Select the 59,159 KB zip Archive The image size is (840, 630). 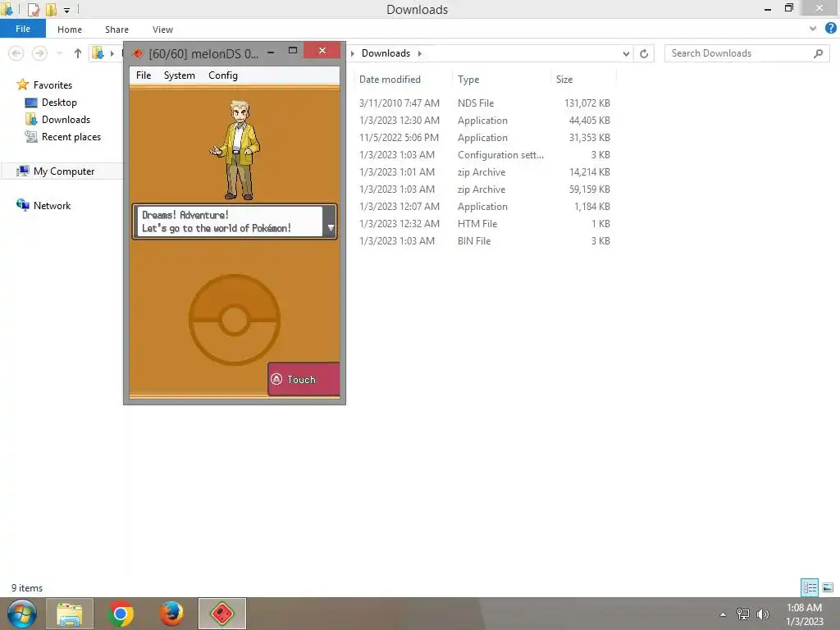[x=485, y=189]
